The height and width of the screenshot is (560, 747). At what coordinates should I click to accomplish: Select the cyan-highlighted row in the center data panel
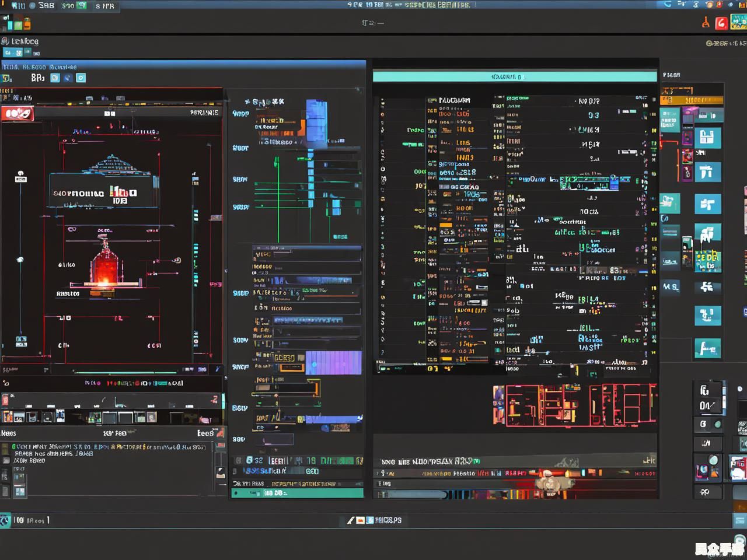(x=589, y=183)
